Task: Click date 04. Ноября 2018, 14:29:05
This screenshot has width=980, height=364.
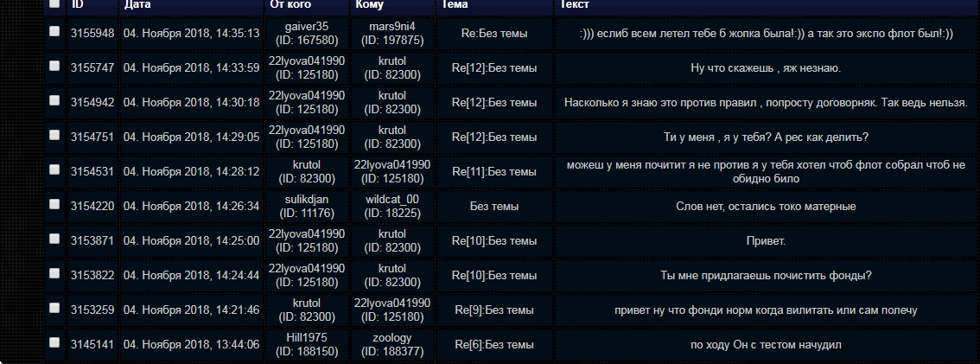Action: (x=191, y=137)
